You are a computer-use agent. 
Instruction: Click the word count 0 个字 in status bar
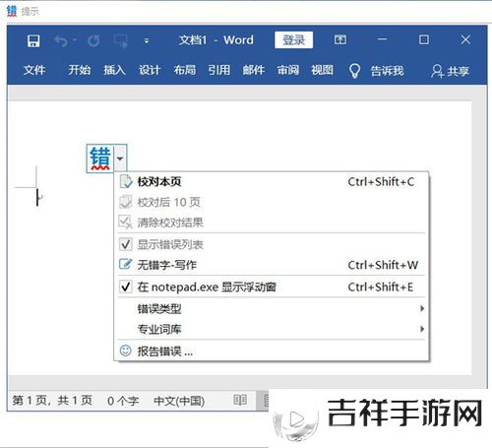(x=123, y=401)
